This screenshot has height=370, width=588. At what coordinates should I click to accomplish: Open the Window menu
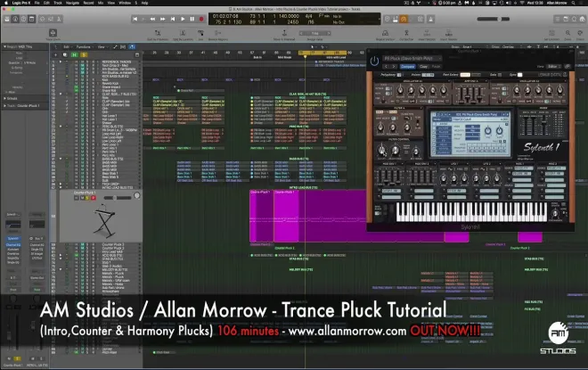(125, 3)
